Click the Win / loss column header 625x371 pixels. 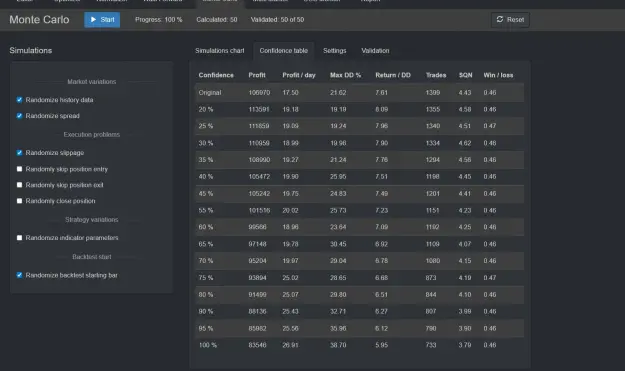[x=498, y=75]
